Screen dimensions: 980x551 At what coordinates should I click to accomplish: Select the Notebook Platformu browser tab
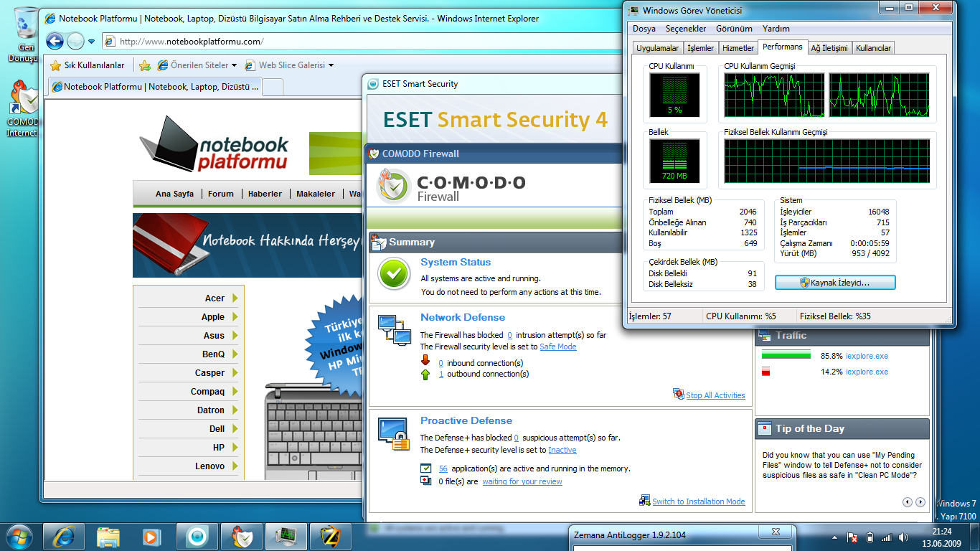point(155,87)
